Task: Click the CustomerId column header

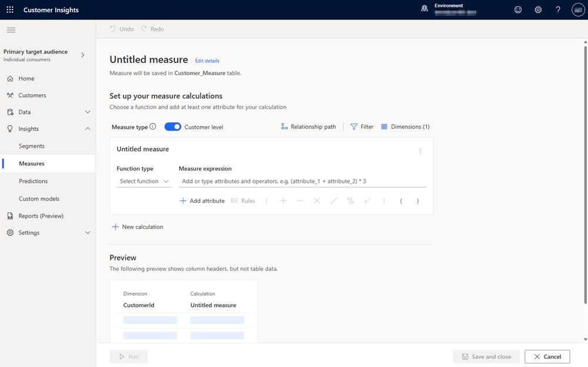Action: click(x=139, y=305)
